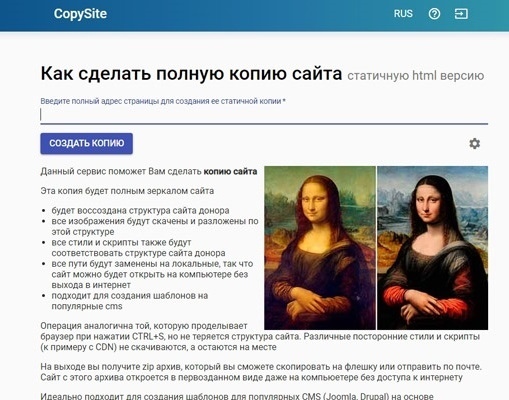This screenshot has height=400, width=509.
Task: Focus the page address input field
Action: point(264,115)
